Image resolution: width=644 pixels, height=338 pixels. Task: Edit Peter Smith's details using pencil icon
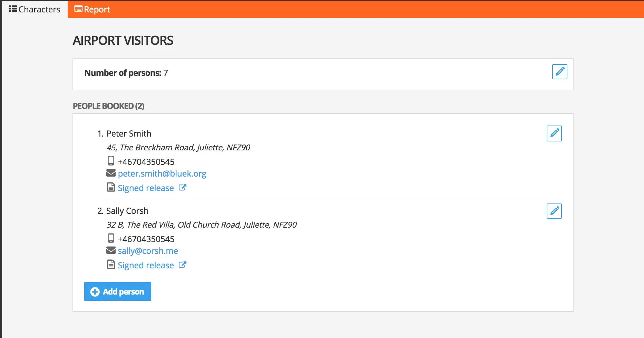[x=554, y=133]
